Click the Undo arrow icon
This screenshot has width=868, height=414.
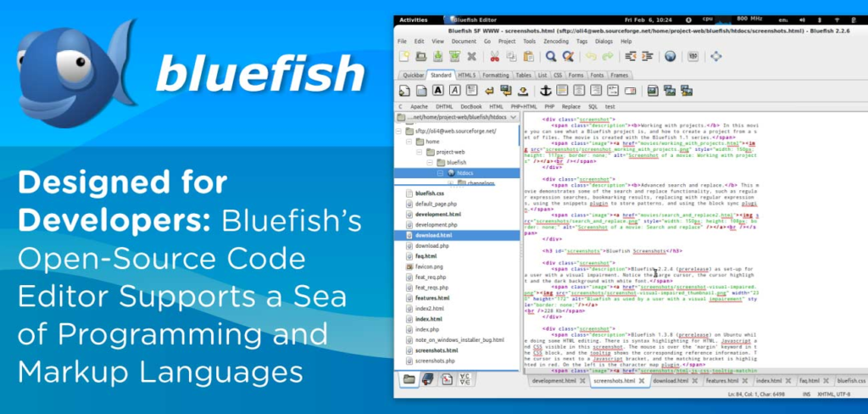[591, 57]
